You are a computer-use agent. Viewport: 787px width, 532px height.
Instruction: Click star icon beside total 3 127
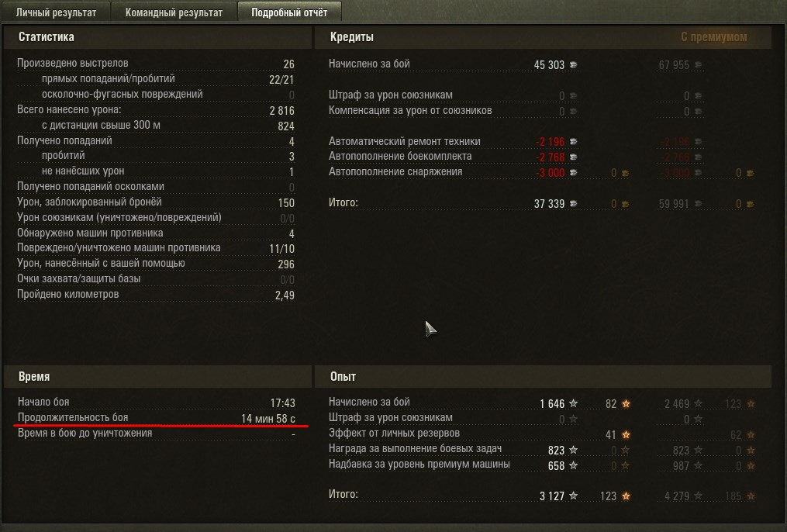pos(573,496)
